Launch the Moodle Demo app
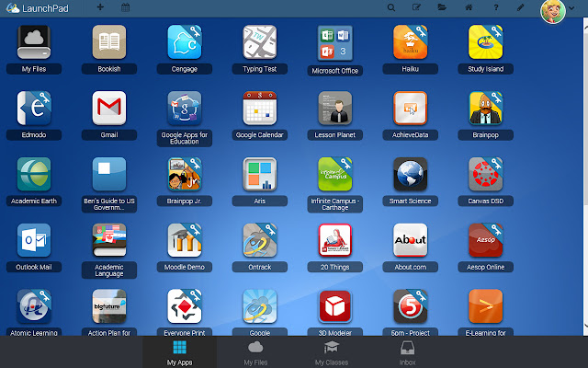This screenshot has height=368, width=588. [x=185, y=240]
